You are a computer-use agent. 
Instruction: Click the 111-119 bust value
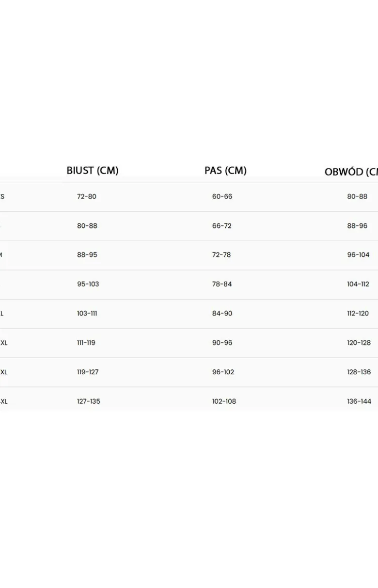point(86,343)
